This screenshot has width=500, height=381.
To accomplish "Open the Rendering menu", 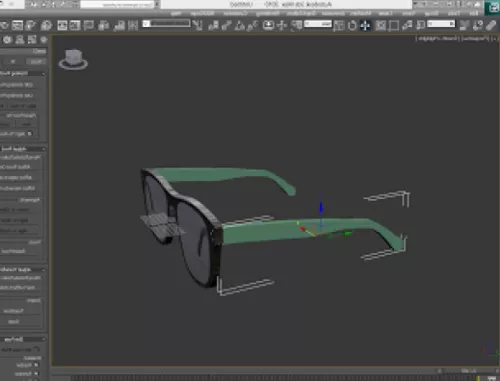I will pos(268,13).
